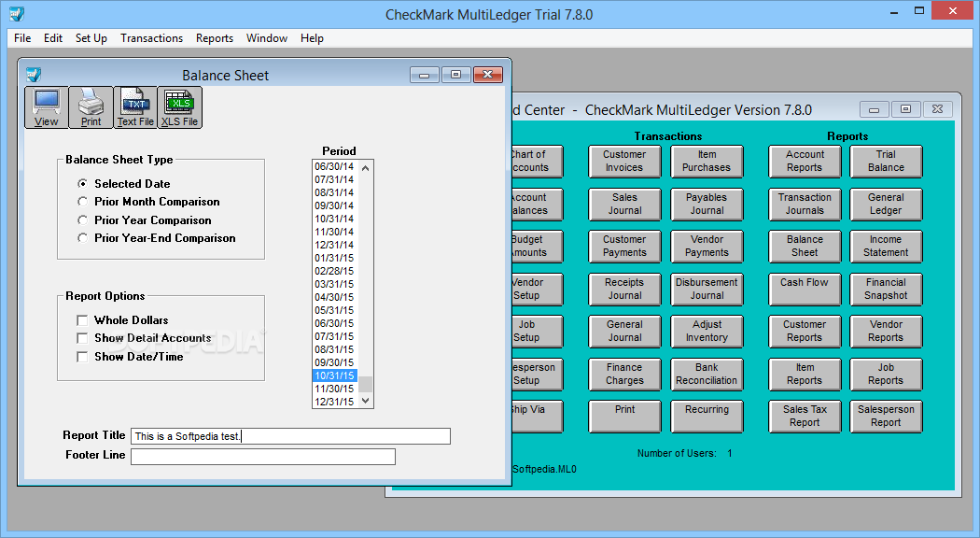
Task: Select highlighted period 10/31/15
Action: pos(334,375)
